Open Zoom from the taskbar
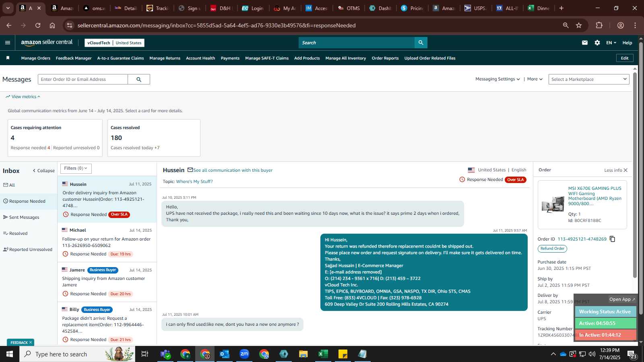 pos(244,354)
